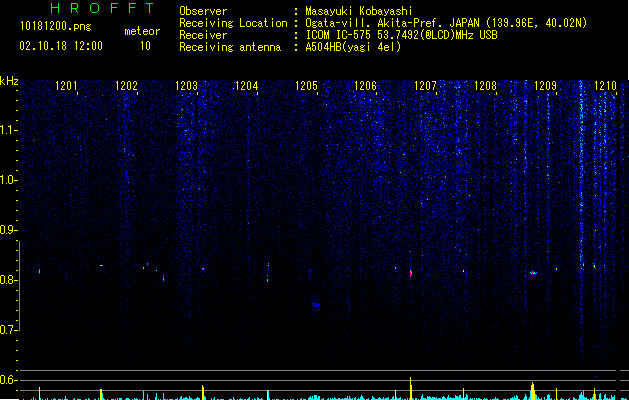Click the 1.0 kHz axis label
The width and height of the screenshot is (629, 400).
point(8,180)
